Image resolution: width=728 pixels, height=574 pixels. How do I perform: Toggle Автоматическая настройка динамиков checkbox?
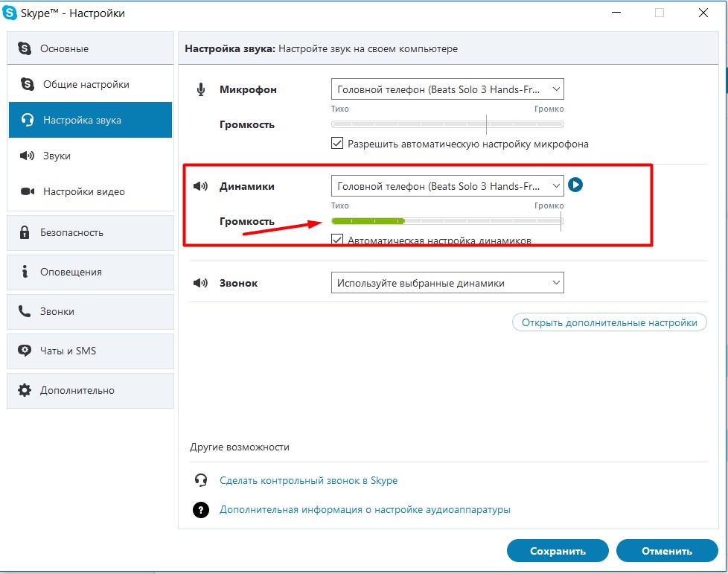point(337,240)
